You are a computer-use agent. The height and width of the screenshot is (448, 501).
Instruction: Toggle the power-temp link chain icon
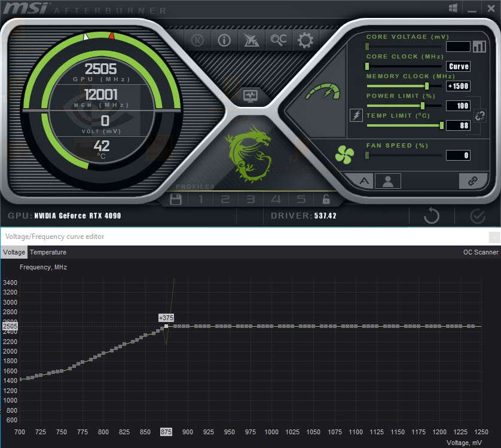click(x=479, y=115)
